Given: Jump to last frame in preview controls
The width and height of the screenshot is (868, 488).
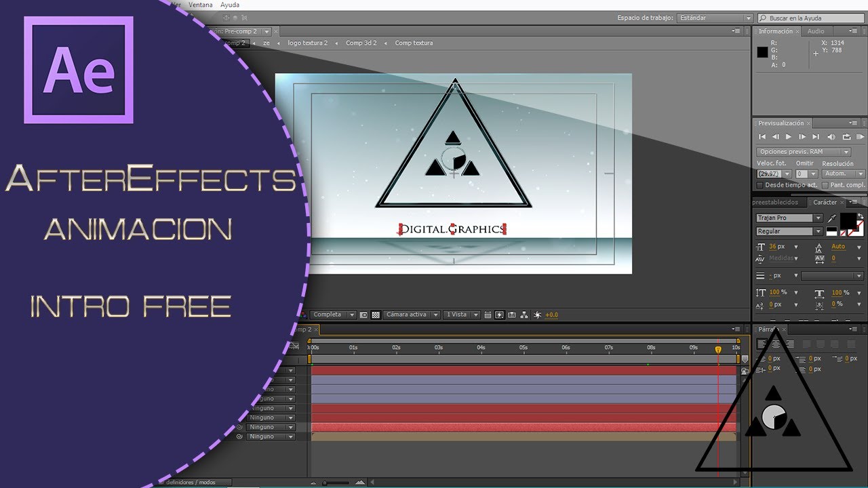Looking at the screenshot, I should (x=816, y=137).
